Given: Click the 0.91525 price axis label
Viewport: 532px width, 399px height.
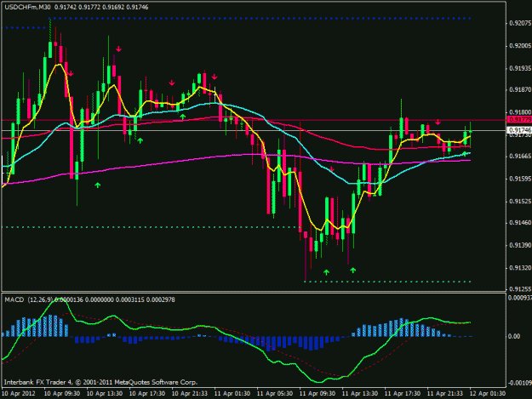Looking at the screenshot, I should pyautogui.click(x=520, y=202).
